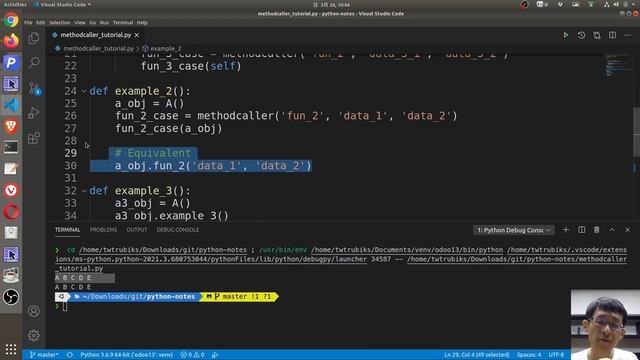This screenshot has height=360, width=640.
Task: Open the Edit menu
Action: click(x=40, y=23)
